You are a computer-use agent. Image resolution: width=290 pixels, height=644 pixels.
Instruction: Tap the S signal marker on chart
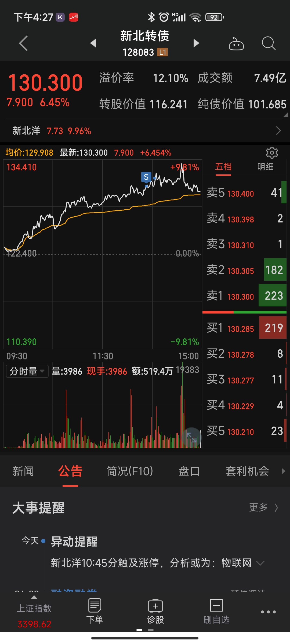point(146,177)
